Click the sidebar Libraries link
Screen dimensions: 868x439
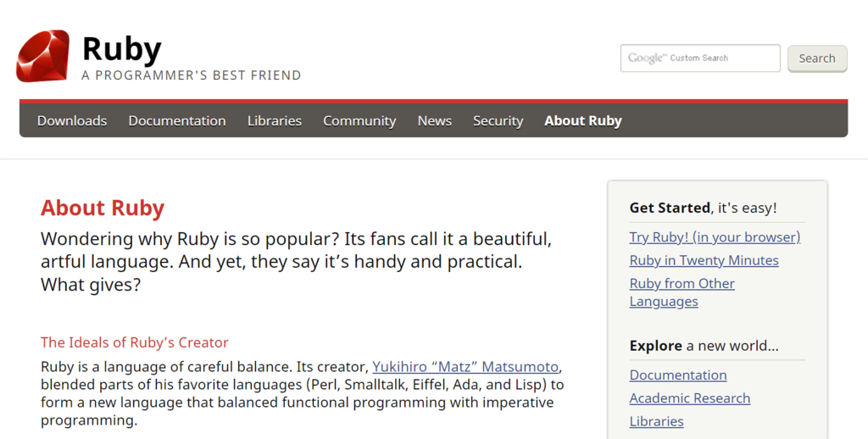point(656,421)
